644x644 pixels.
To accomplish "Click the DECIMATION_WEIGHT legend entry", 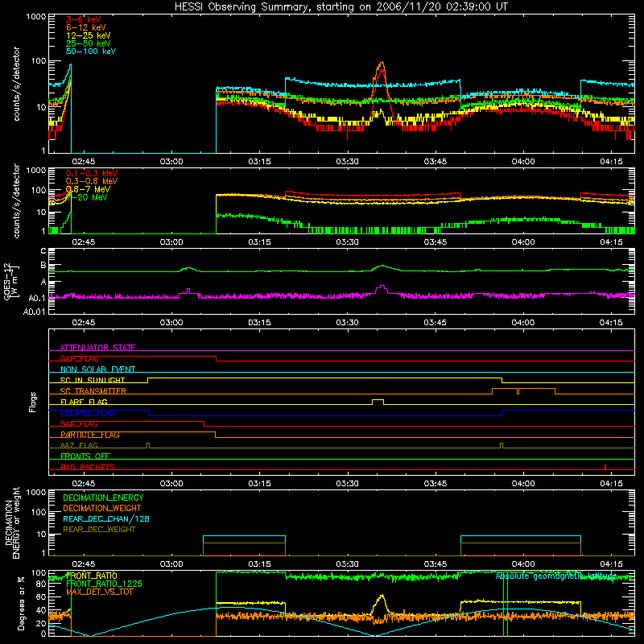I will (x=102, y=509).
